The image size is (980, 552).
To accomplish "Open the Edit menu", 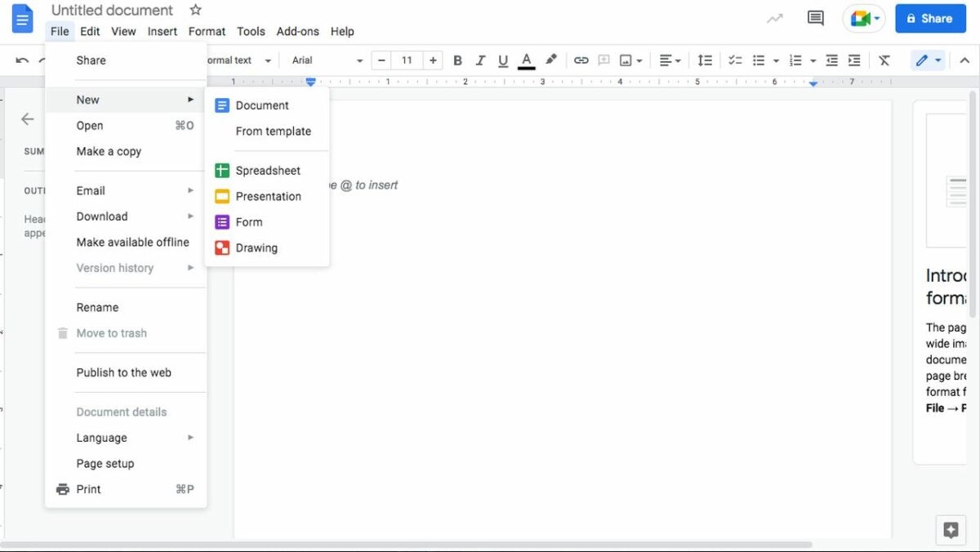I will coord(90,31).
